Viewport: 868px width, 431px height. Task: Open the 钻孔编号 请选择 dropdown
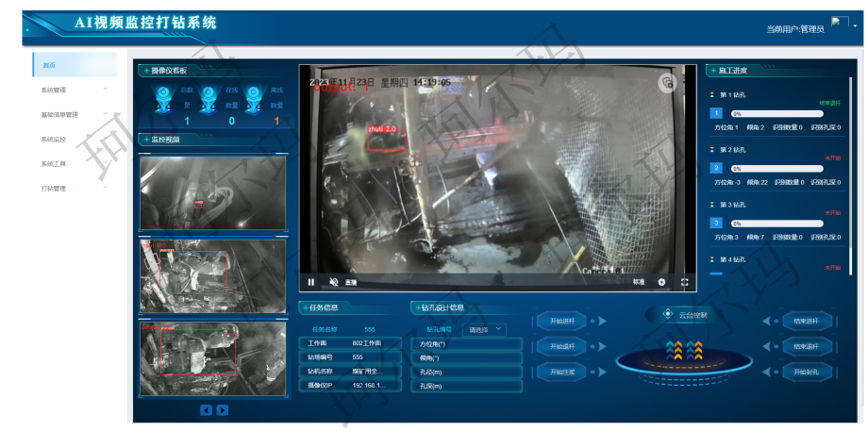(486, 329)
